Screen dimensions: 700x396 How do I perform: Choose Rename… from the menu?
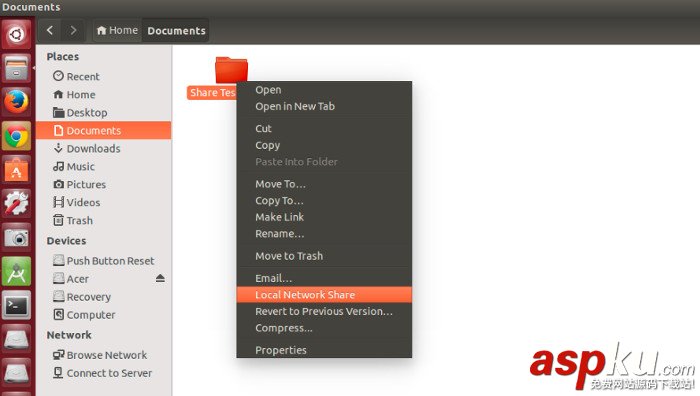[324, 233]
